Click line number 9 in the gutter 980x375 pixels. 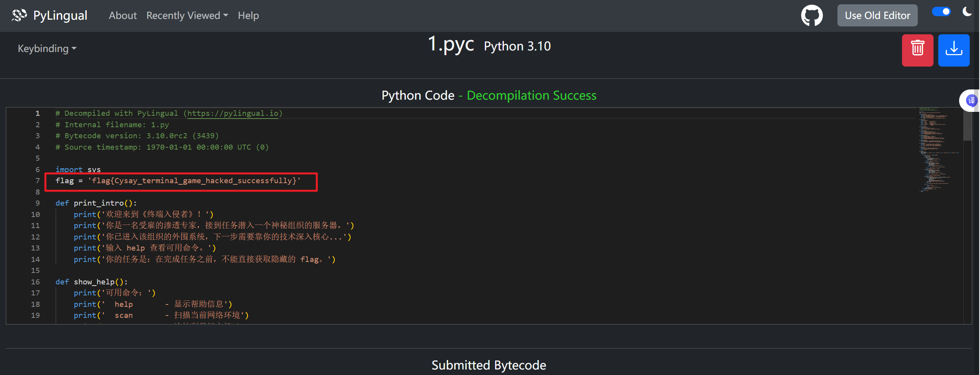click(x=37, y=203)
